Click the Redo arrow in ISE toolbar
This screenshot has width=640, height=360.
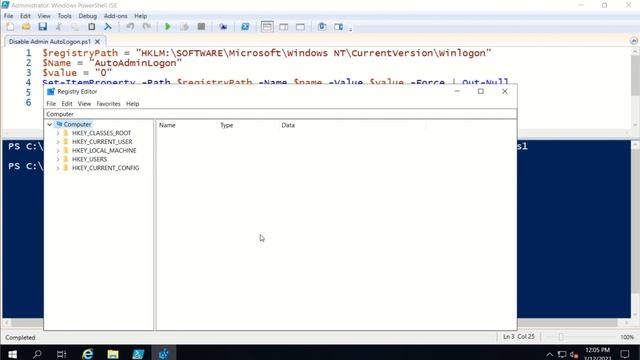(147, 27)
